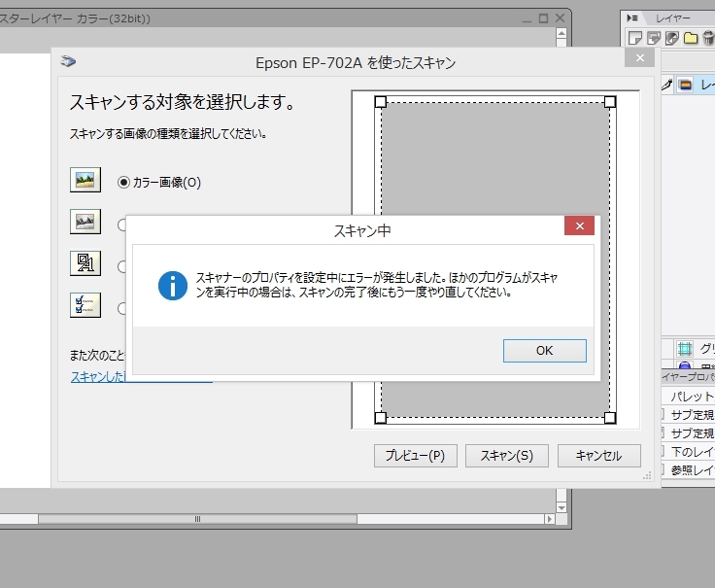The image size is (715, 588).
Task: Click the new layer folder icon
Action: tap(691, 38)
